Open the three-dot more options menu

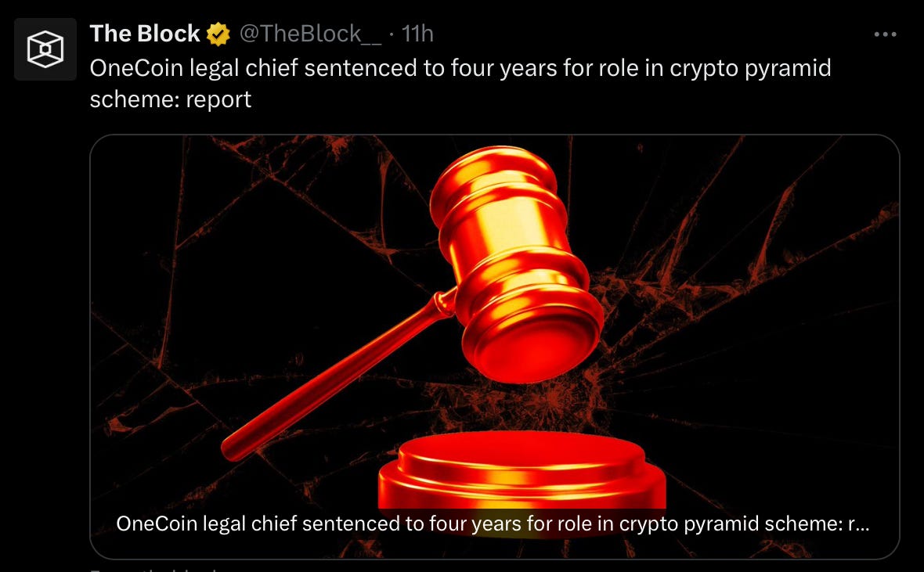pyautogui.click(x=885, y=34)
